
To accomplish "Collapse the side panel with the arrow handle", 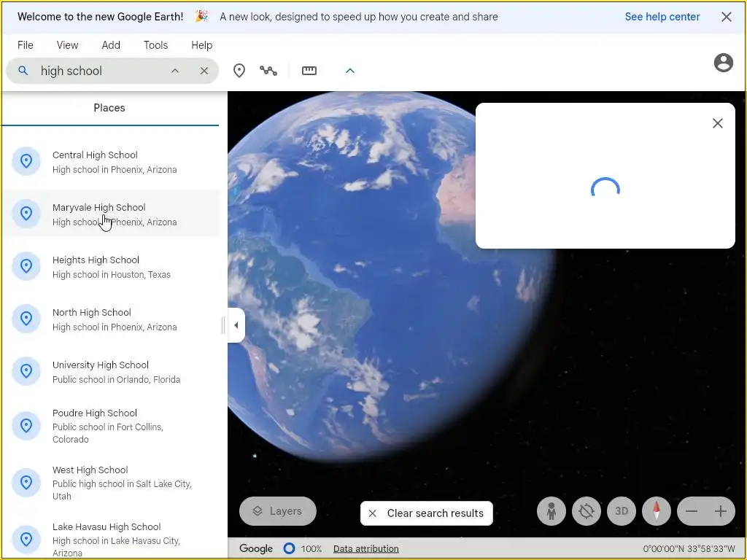I will click(x=236, y=325).
